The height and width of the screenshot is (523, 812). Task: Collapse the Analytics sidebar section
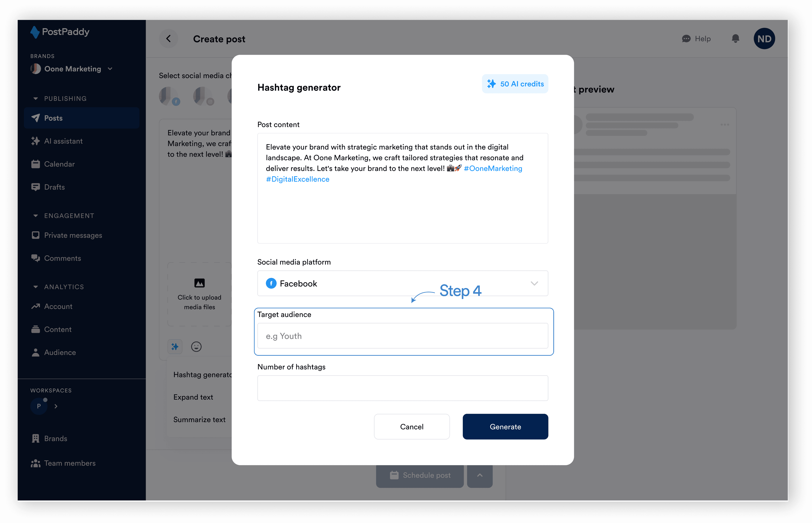[36, 287]
